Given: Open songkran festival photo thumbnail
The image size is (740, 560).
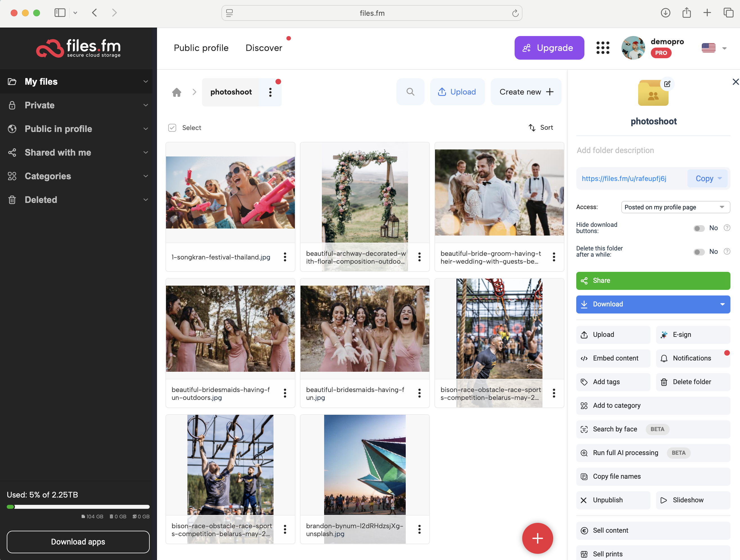Looking at the screenshot, I should 230,192.
